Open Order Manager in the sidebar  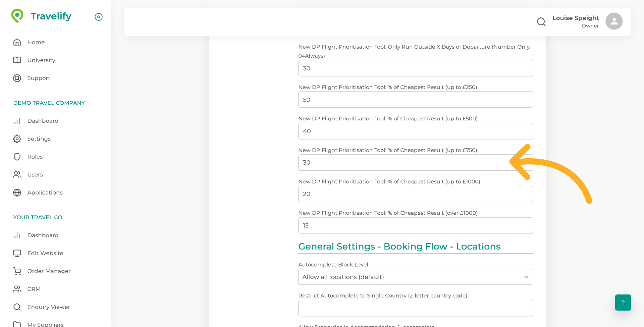click(49, 271)
